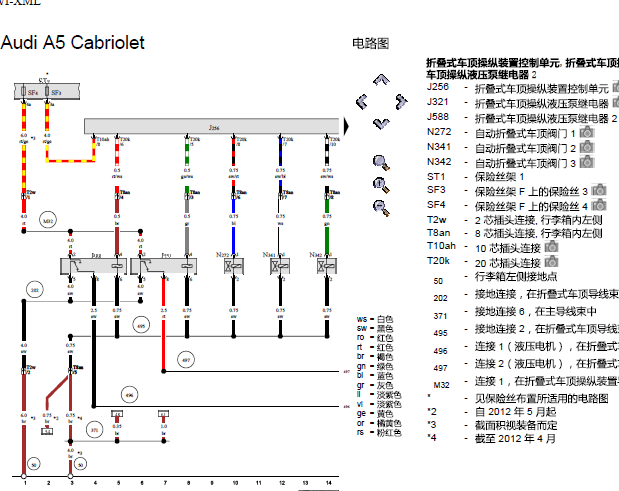
Task: Click column number 10 on diagram's bottom axis
Action: (x=235, y=483)
